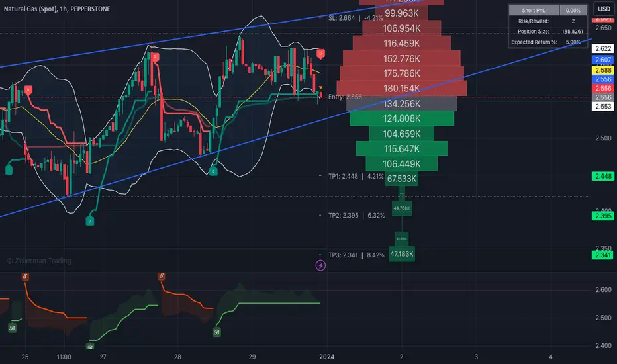Select the green 2.395 price label
Viewport: 617px width, 364px height.
click(603, 216)
